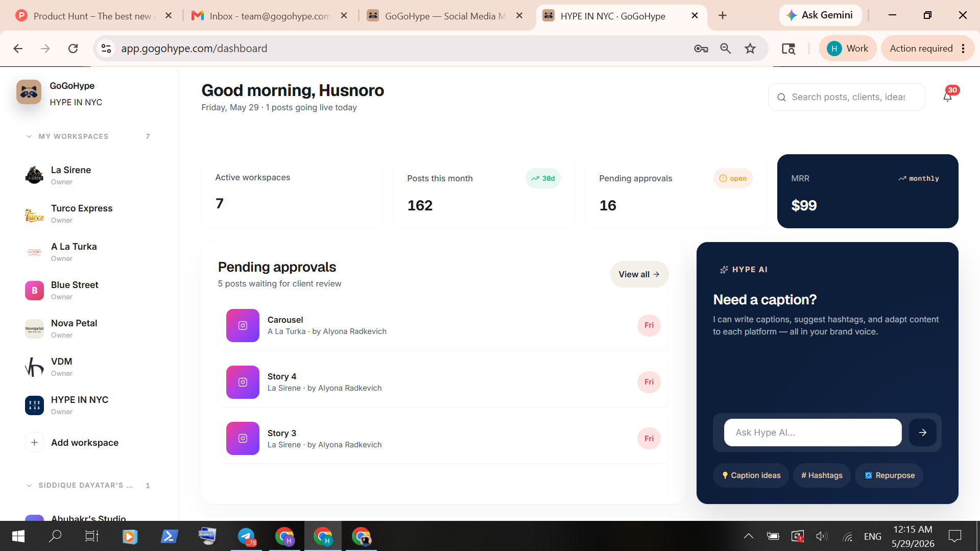Click the 30d trend badge
The height and width of the screenshot is (551, 980).
543,179
